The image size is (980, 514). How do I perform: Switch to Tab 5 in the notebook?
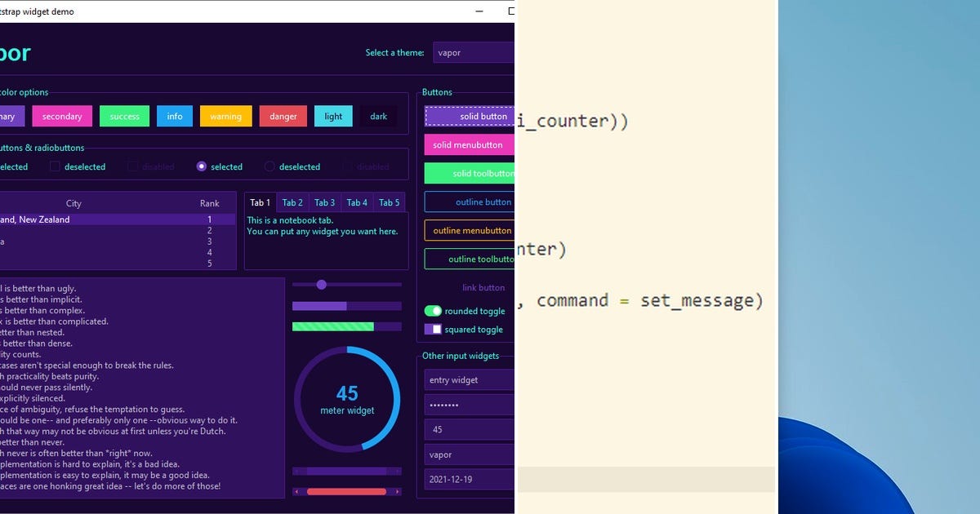click(390, 202)
